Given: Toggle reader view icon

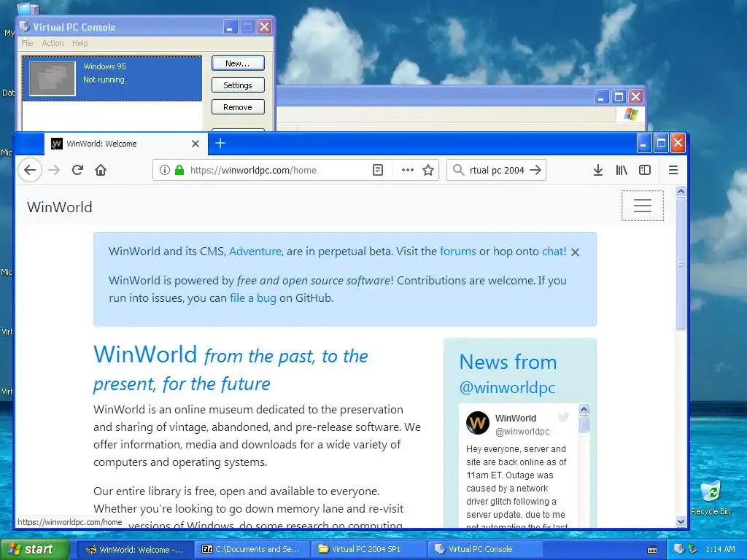Looking at the screenshot, I should click(378, 170).
